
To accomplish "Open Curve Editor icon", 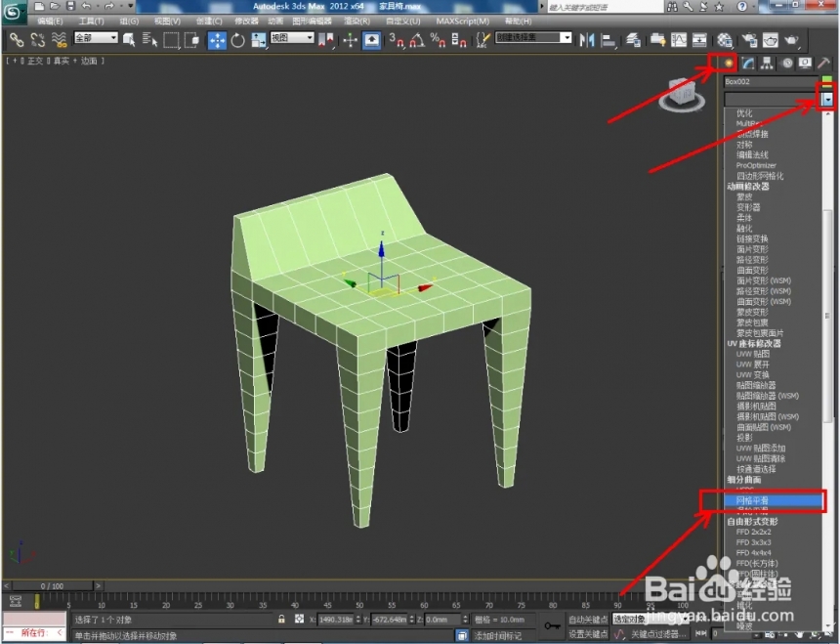I will 679,40.
